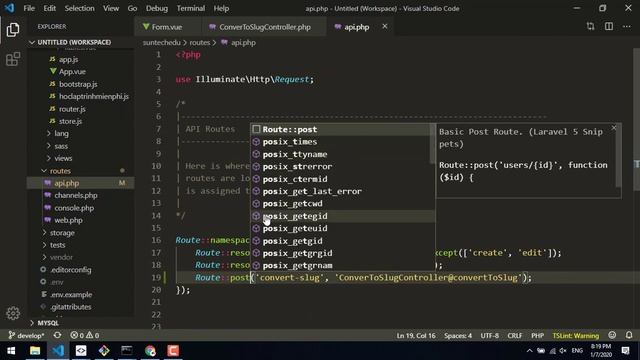Image resolution: width=640 pixels, height=360 pixels.
Task: Open File Explorer from the taskbar
Action: pos(35,351)
